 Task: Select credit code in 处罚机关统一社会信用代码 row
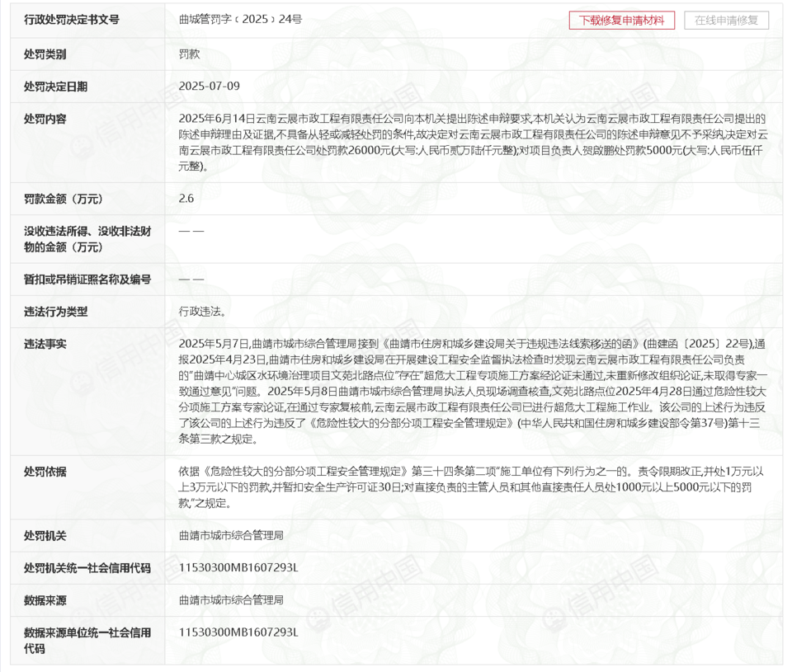[238, 568]
